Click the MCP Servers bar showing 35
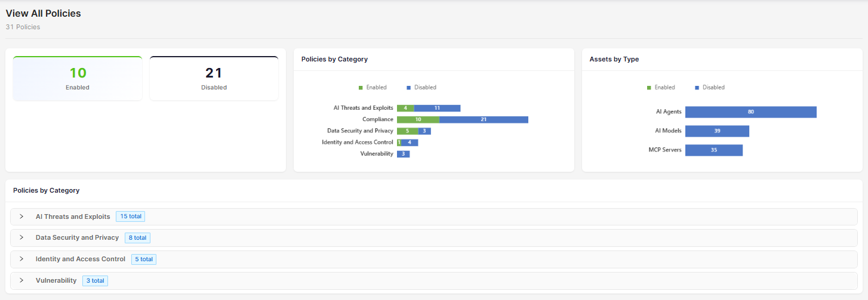Viewport: 868px width, 300px height. click(x=713, y=150)
